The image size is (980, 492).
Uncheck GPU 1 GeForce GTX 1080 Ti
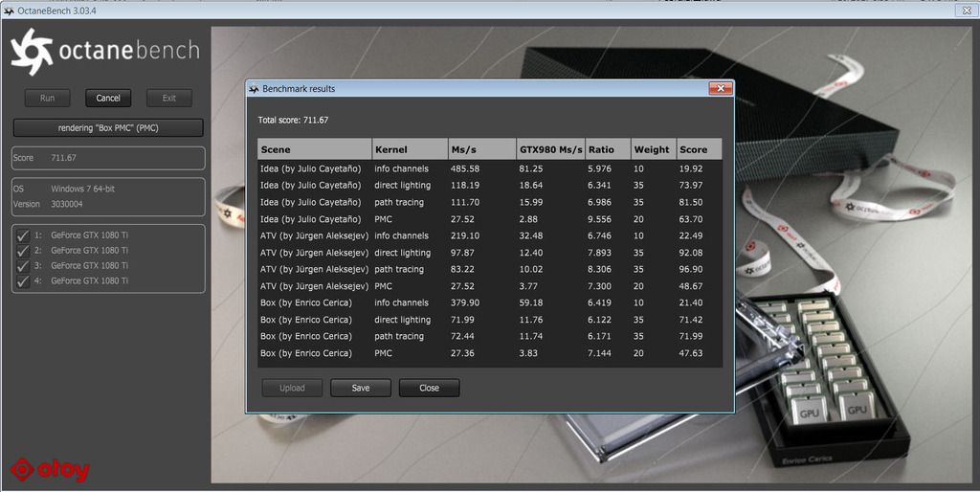[23, 235]
